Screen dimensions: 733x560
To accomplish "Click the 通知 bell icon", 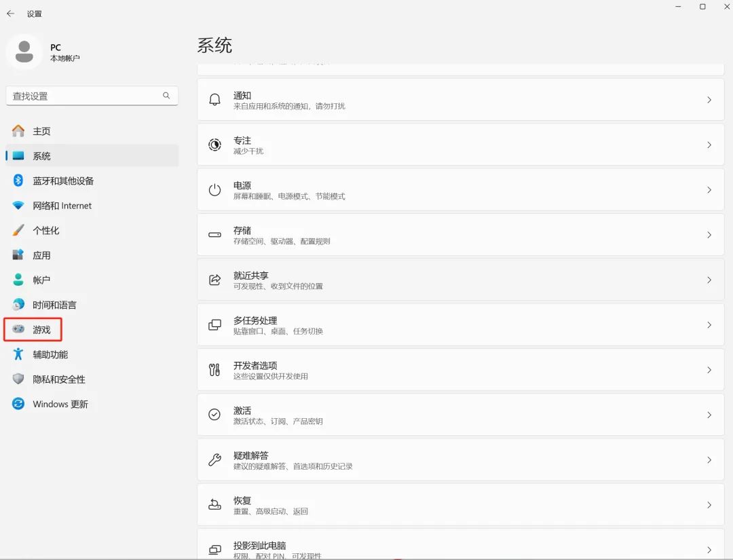I will point(214,100).
